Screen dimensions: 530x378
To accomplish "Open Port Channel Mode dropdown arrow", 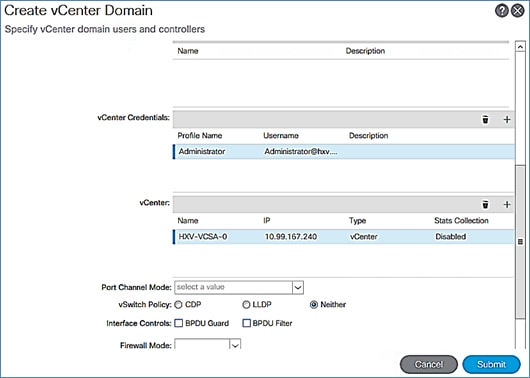I will coord(298,287).
